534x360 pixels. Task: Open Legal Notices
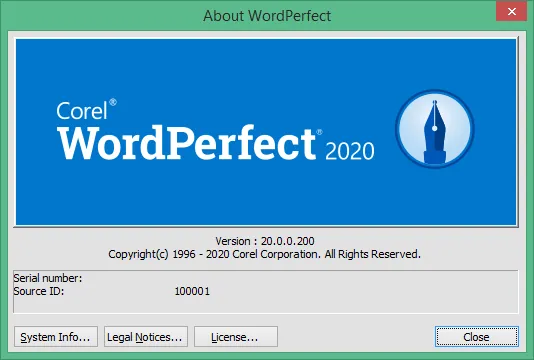click(x=146, y=336)
